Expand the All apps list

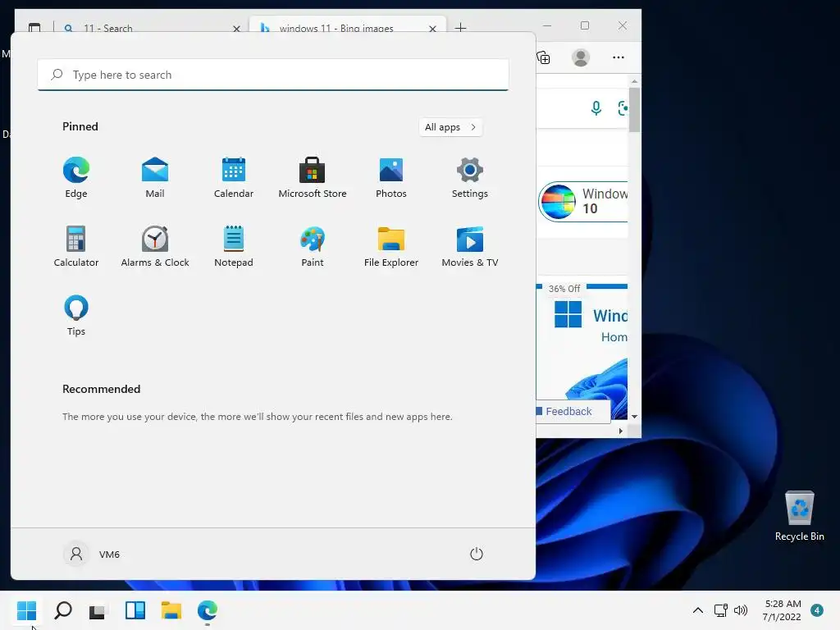(x=450, y=127)
